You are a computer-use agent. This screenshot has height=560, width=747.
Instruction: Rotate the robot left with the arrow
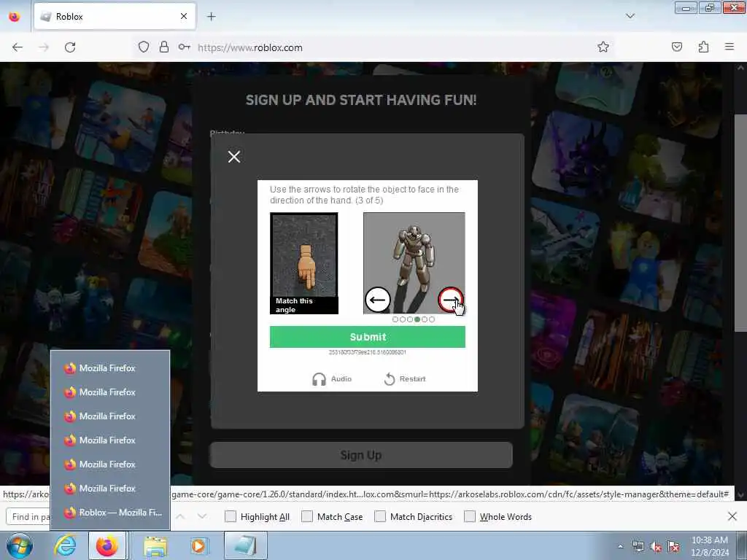point(377,300)
